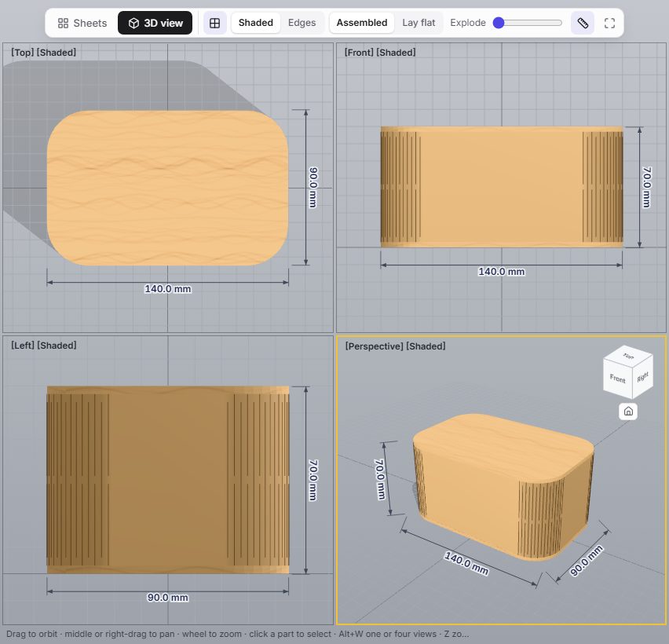Toggle the ruler dimensions icon
669x644 pixels.
click(x=583, y=23)
